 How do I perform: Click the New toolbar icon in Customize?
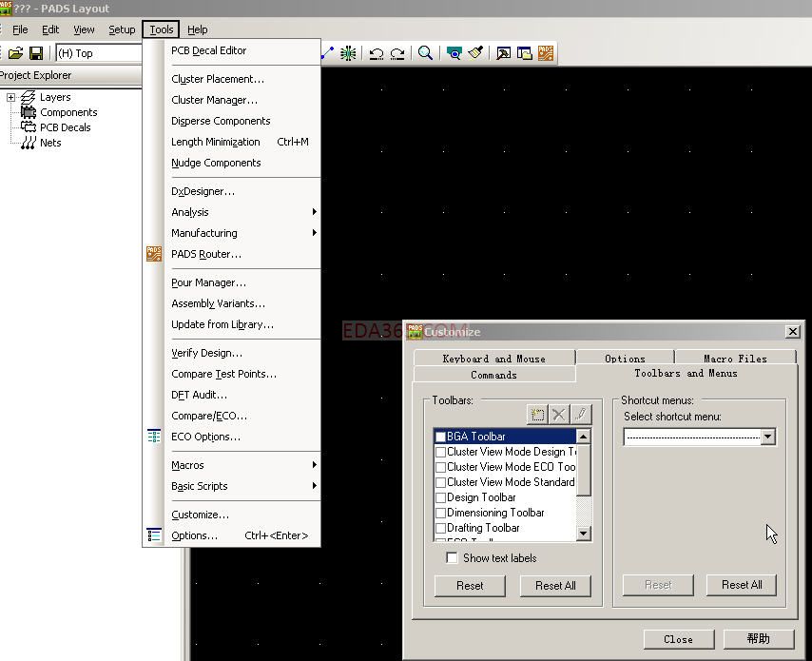537,415
